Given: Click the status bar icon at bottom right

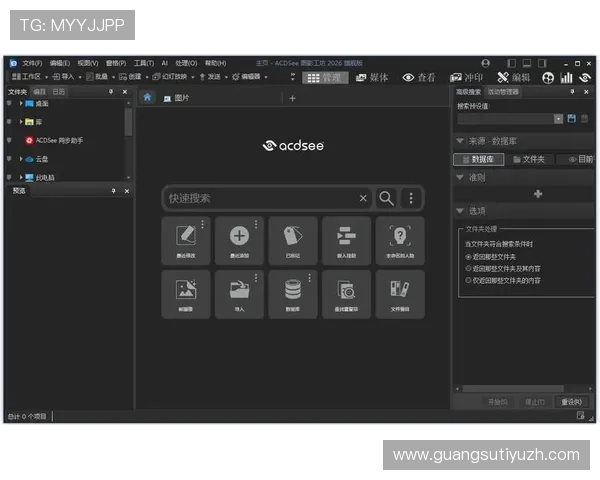Looking at the screenshot, I should [580, 415].
